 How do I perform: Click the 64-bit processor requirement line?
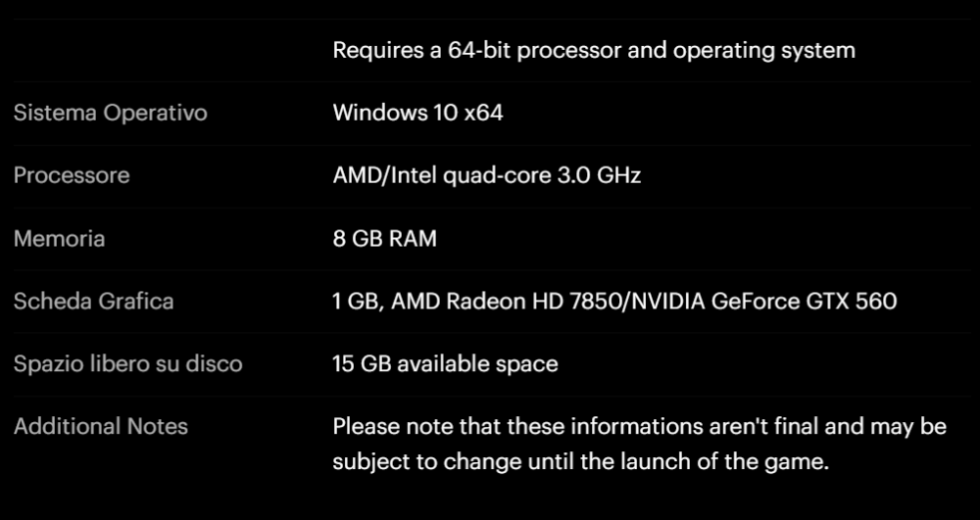(x=594, y=50)
